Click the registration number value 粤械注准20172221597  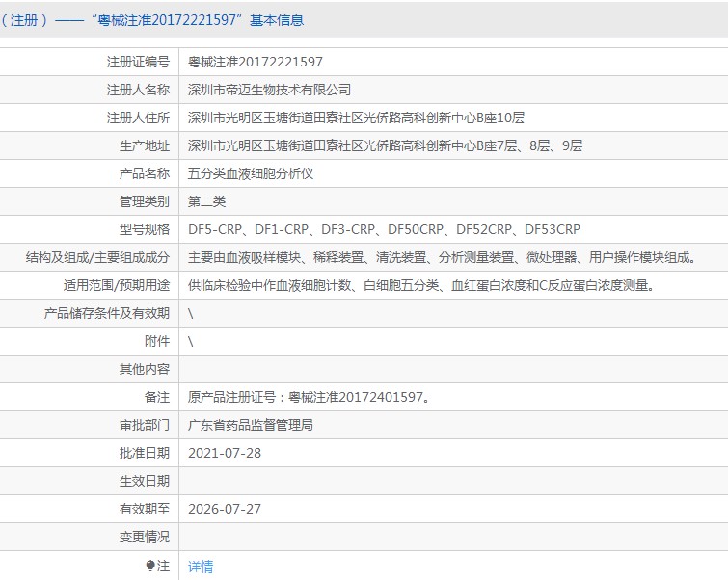(x=255, y=62)
